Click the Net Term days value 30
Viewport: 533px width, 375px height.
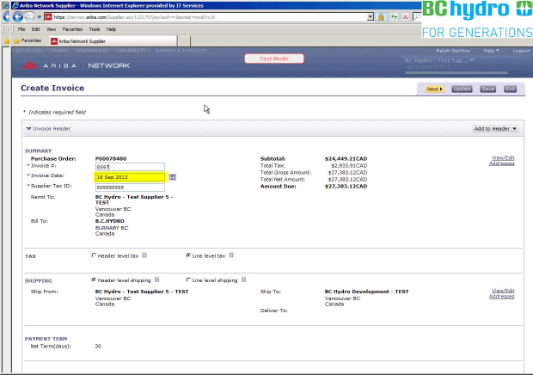tap(98, 346)
